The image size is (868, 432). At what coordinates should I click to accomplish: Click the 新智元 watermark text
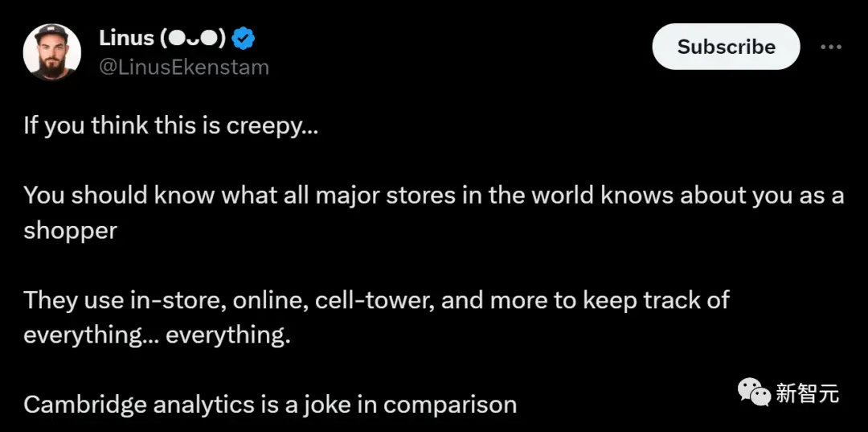point(808,393)
